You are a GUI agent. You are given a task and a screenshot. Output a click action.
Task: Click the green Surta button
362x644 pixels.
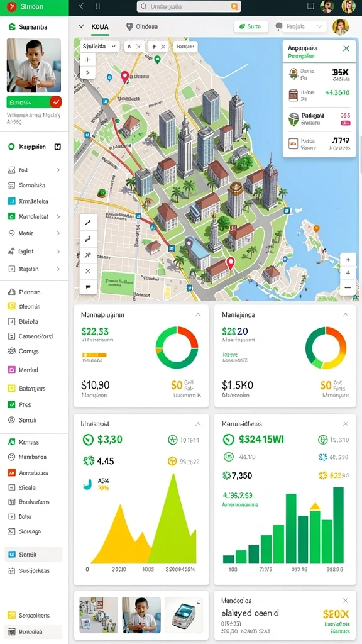coord(251,26)
